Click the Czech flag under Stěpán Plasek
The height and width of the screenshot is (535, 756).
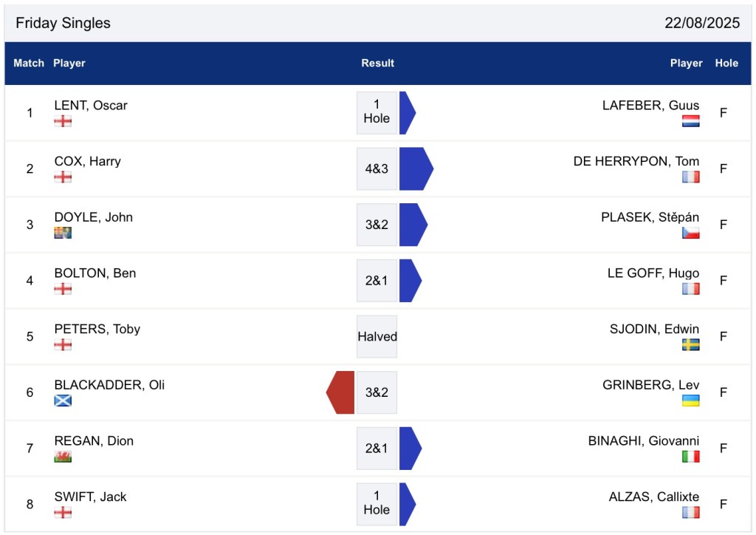point(690,233)
